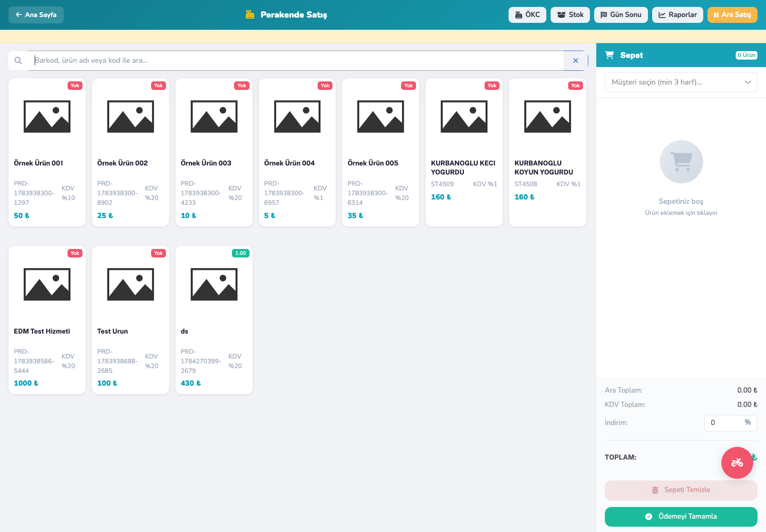Click the 0 Ürün badge

(746, 55)
